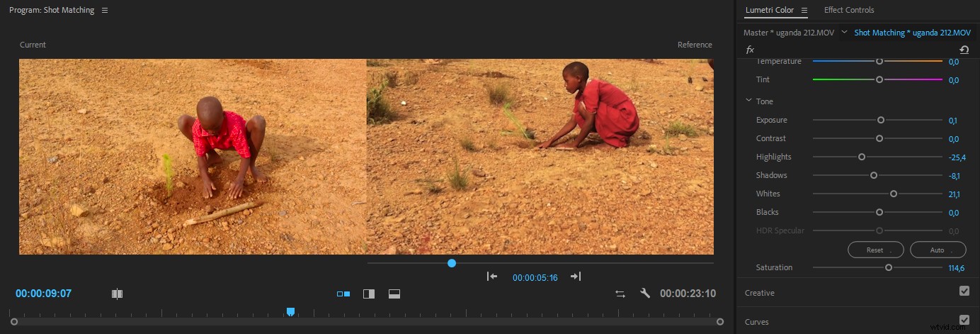Open the Program monitor panel menu
The height and width of the screenshot is (334, 980).
point(105,11)
